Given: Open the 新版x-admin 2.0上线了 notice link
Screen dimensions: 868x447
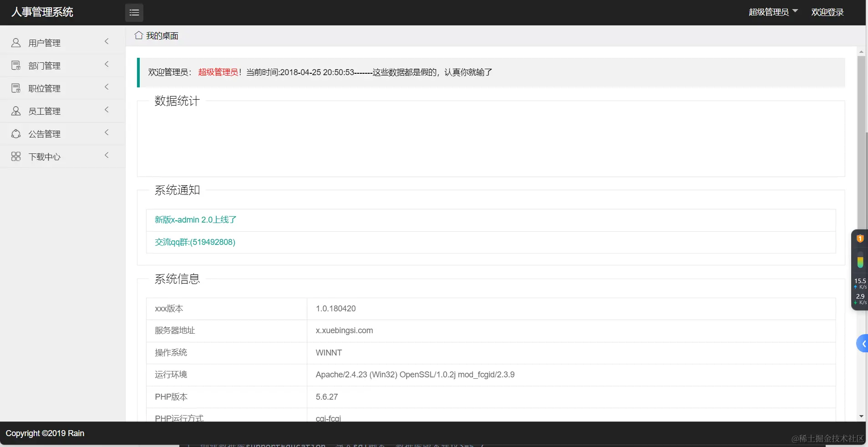Looking at the screenshot, I should 196,220.
